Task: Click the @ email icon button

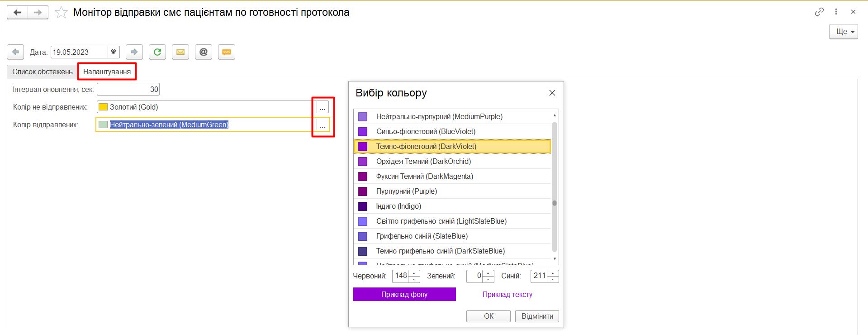Action: click(x=204, y=52)
